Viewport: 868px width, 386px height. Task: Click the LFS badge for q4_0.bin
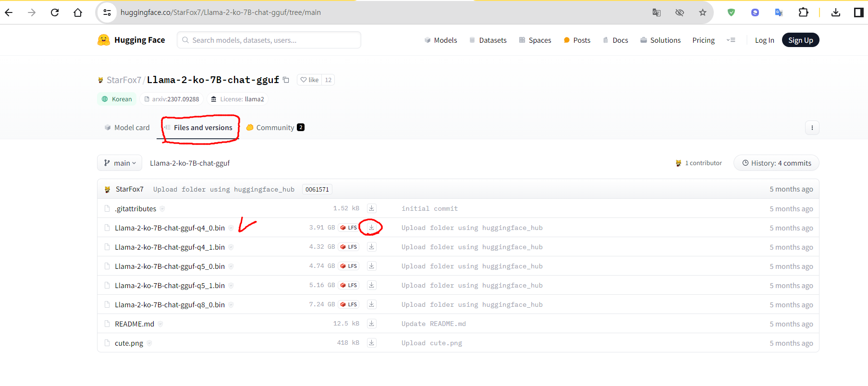(x=349, y=228)
